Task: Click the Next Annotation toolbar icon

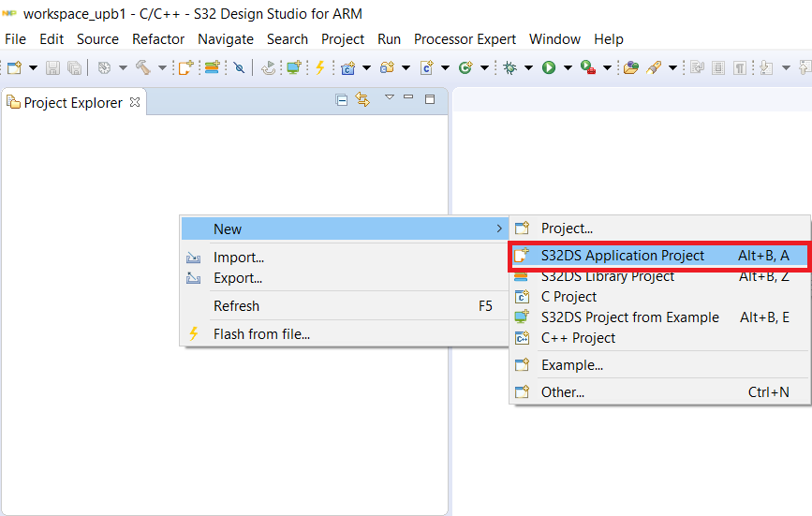Action: click(766, 67)
